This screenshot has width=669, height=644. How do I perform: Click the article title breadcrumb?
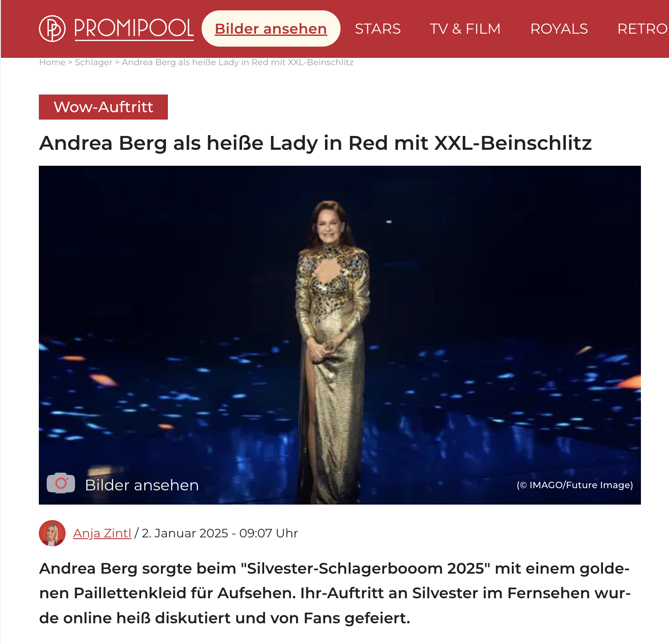[x=238, y=62]
